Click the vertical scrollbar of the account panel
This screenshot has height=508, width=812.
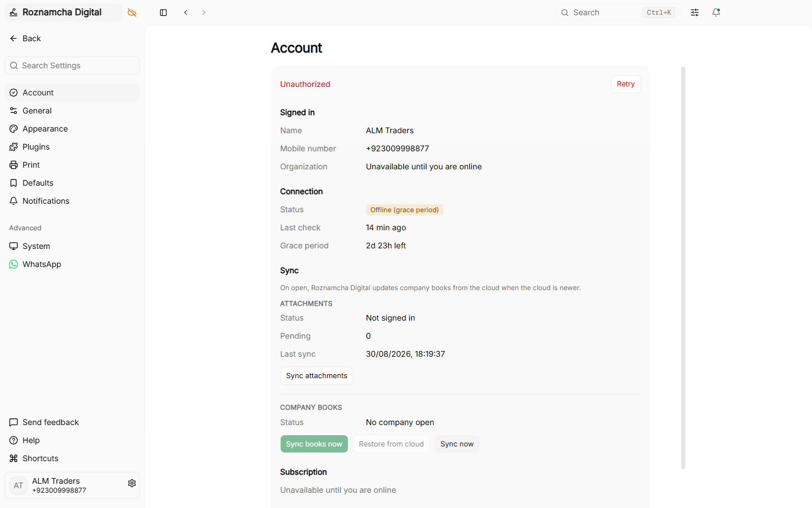[x=683, y=268]
